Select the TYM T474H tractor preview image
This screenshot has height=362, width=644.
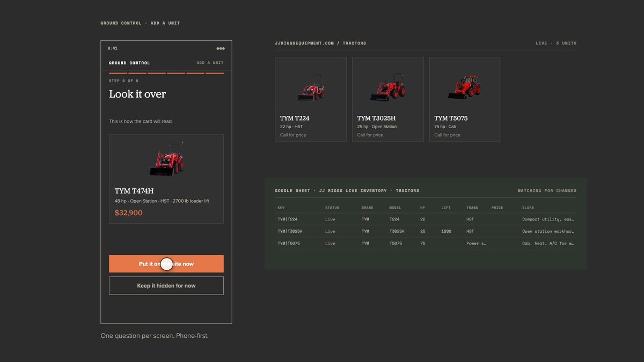pos(166,159)
